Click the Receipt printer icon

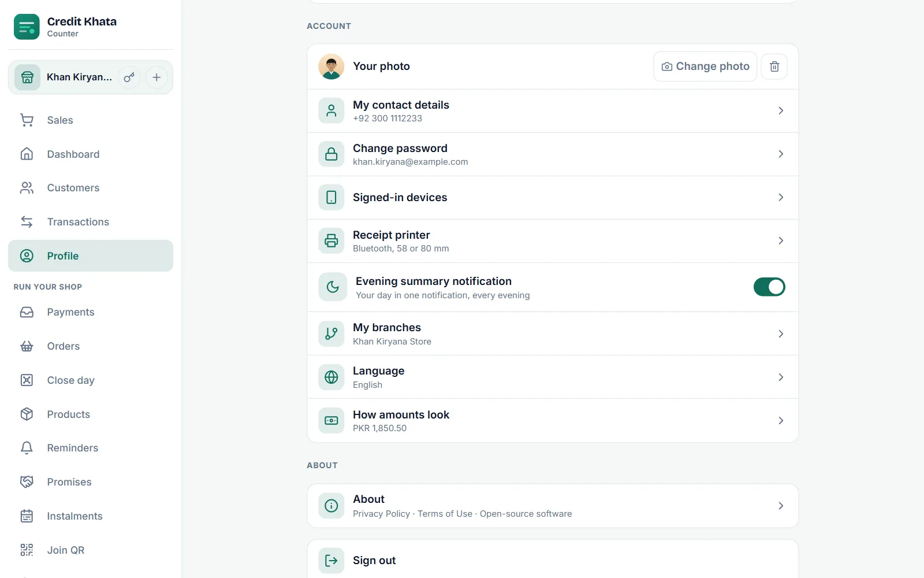click(331, 241)
